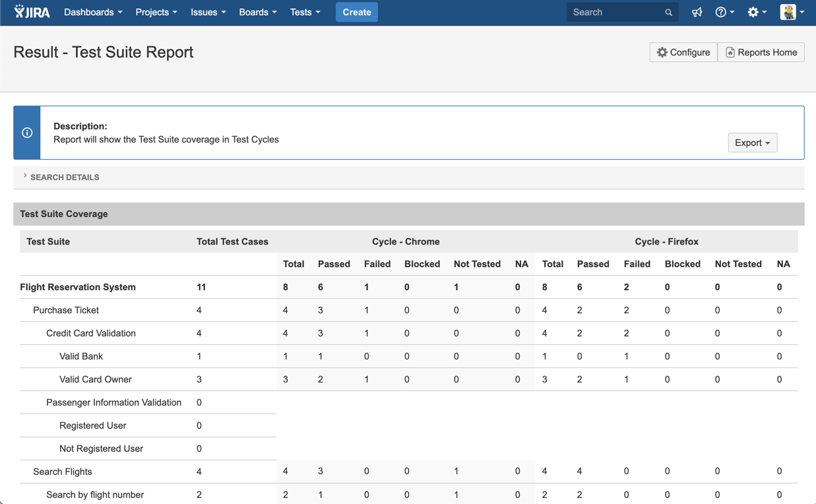Click the Firefox Failed subheader

coord(637,264)
